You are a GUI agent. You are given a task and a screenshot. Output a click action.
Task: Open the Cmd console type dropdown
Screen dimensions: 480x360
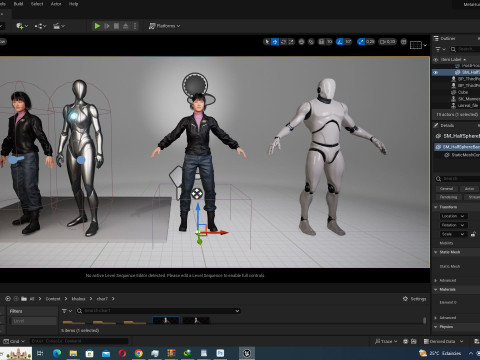[x=14, y=341]
